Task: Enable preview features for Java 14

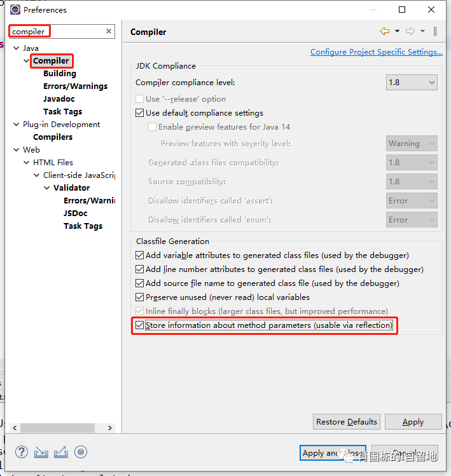Action: point(152,127)
